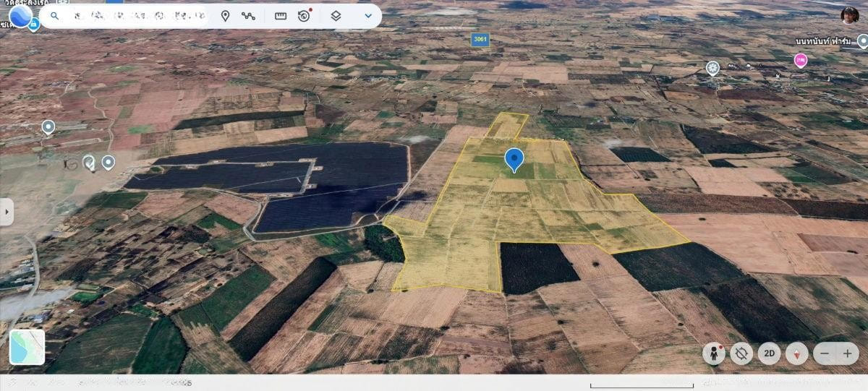Switch the view to 2D

click(769, 353)
